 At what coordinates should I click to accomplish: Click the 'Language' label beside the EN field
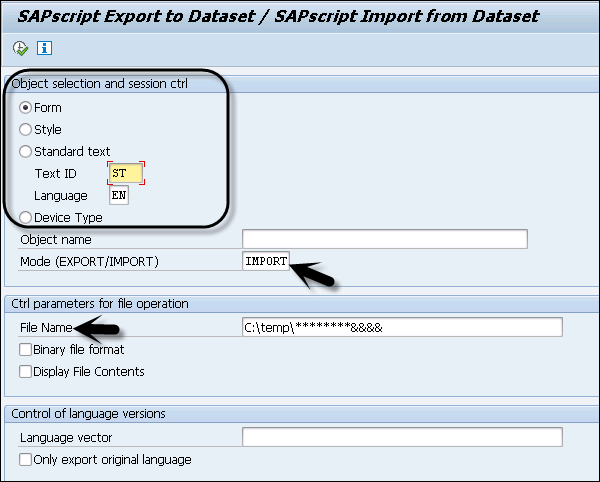tap(61, 196)
